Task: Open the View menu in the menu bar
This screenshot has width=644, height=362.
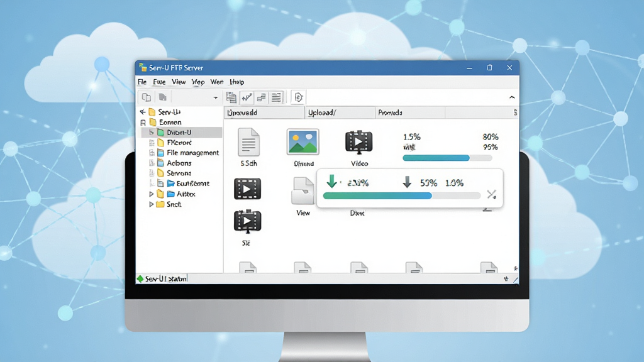Action: [x=179, y=82]
